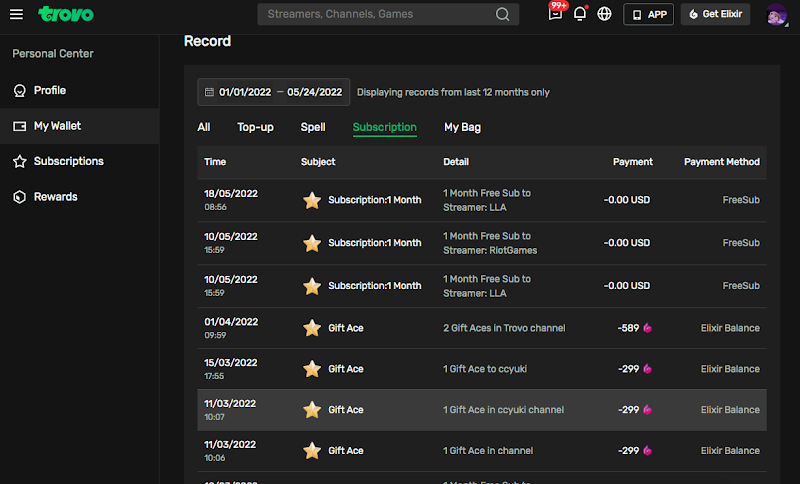Open the user avatar menu
The image size is (800, 484).
tap(777, 14)
